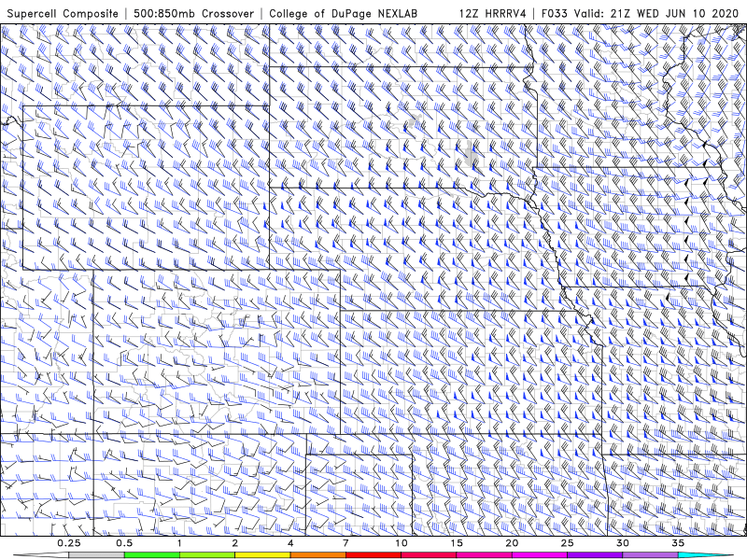The width and height of the screenshot is (747, 560).
Task: Select the cyan end of the color bar
Action: click(705, 555)
